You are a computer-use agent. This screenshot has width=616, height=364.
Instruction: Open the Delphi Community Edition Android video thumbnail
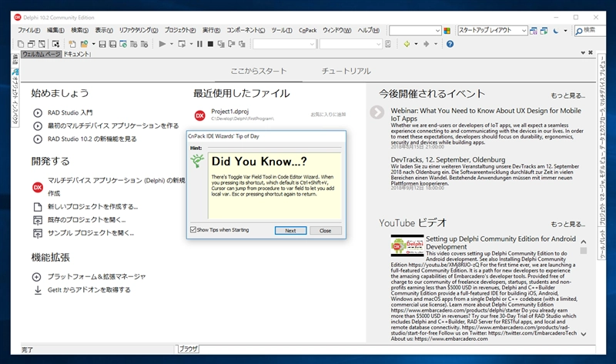click(x=407, y=245)
